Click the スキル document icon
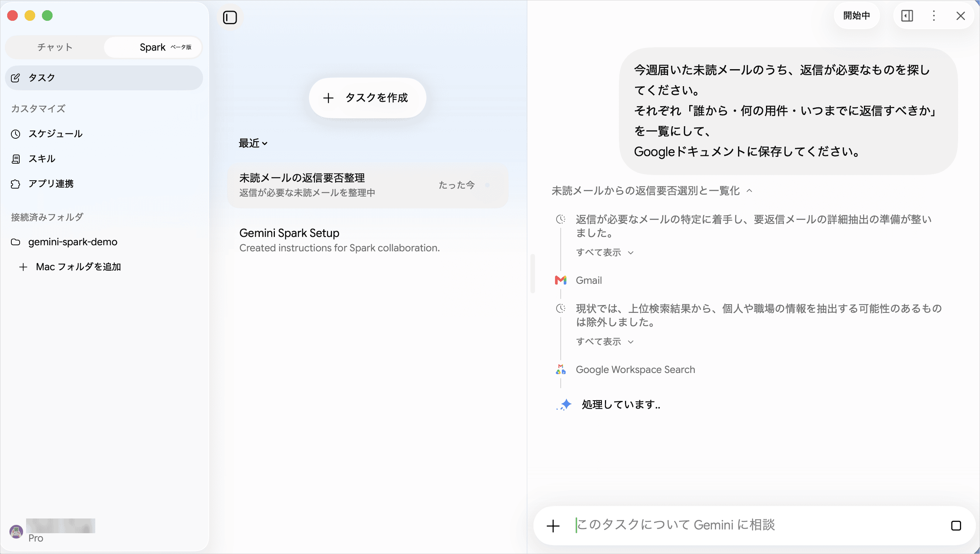Viewport: 980px width, 554px height. coord(16,159)
